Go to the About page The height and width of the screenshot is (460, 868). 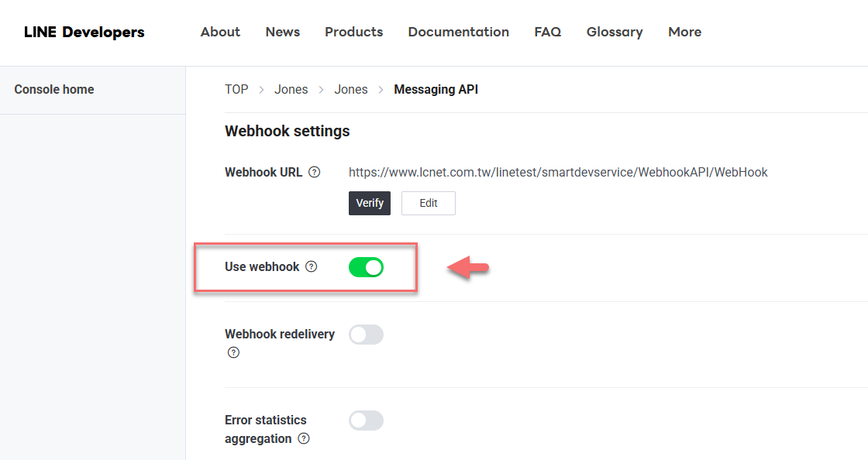(x=220, y=32)
